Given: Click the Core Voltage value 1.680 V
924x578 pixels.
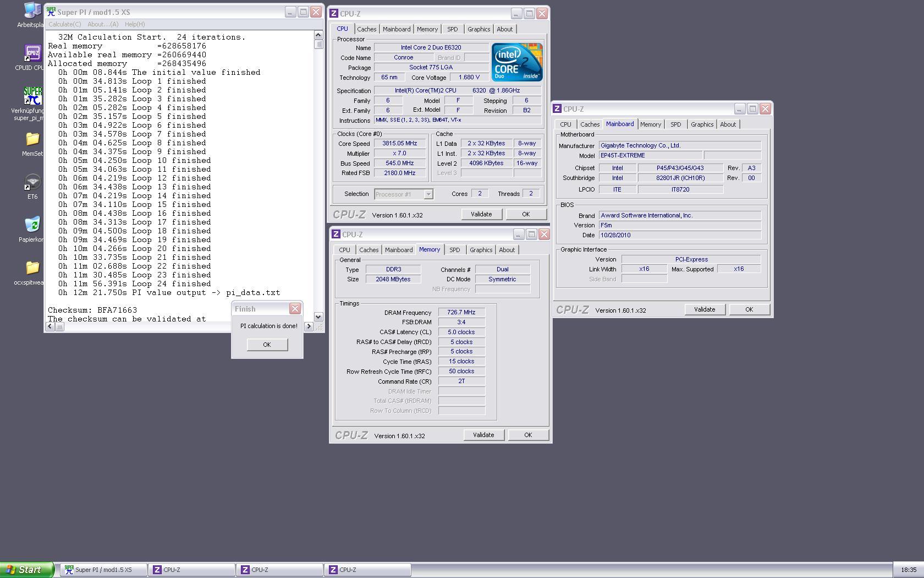Looking at the screenshot, I should click(x=469, y=77).
